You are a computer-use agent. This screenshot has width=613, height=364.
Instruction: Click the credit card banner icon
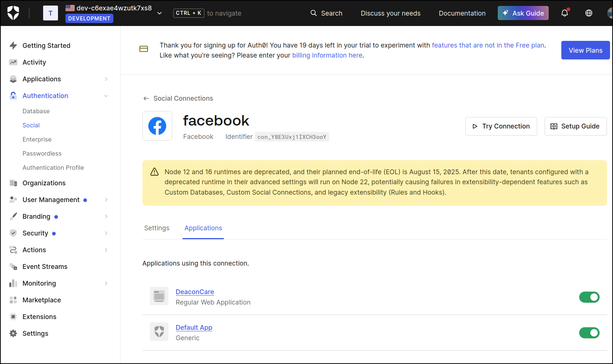click(x=144, y=49)
